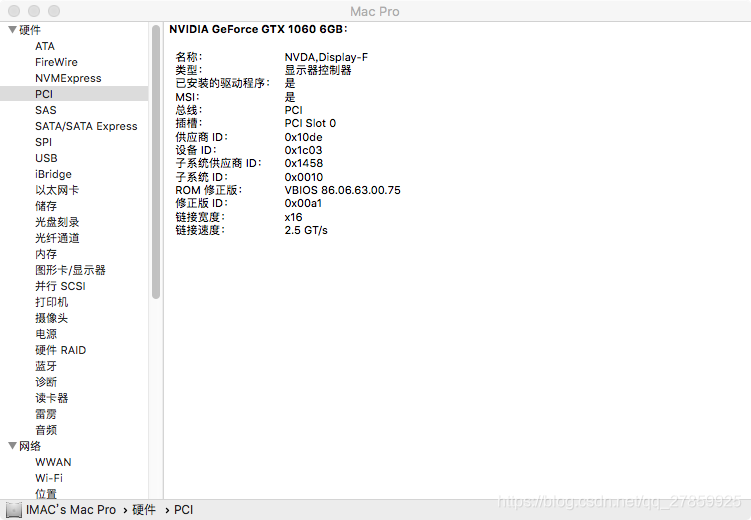Screen dimensions: 751x520
Task: Open 并行 SCSI entry
Action: pyautogui.click(x=60, y=286)
